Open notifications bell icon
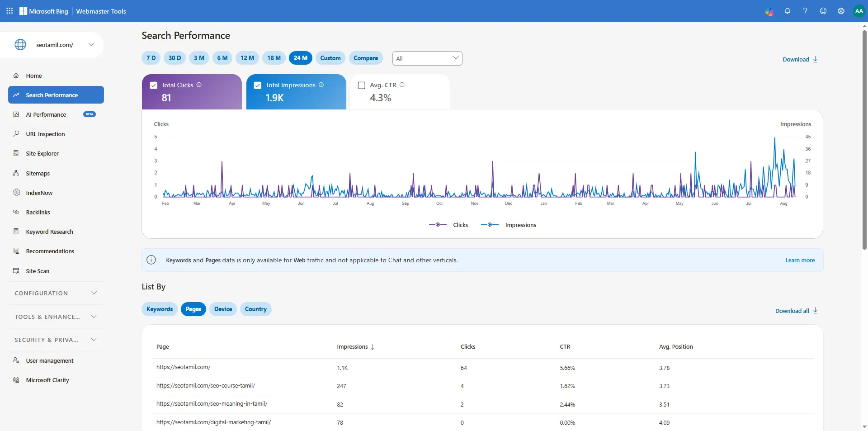The height and width of the screenshot is (431, 868). (788, 11)
